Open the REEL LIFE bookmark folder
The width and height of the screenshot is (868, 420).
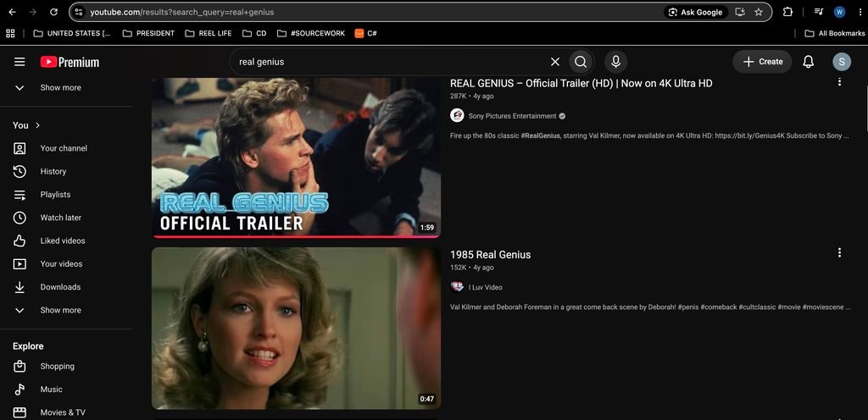coord(209,33)
